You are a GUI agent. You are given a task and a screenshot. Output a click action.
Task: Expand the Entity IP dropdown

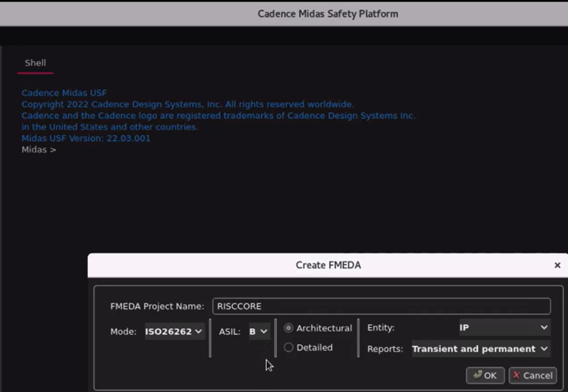coord(505,327)
